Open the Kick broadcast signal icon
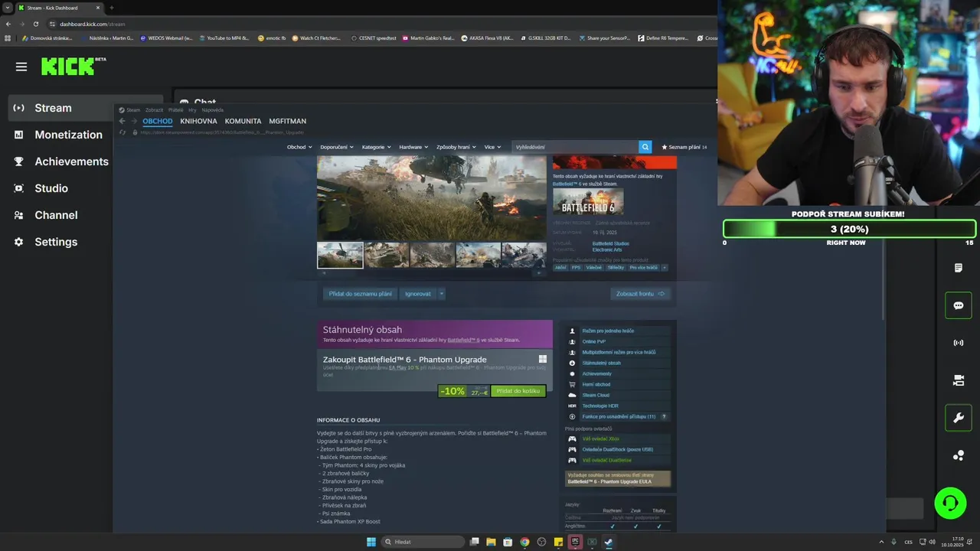 (959, 343)
